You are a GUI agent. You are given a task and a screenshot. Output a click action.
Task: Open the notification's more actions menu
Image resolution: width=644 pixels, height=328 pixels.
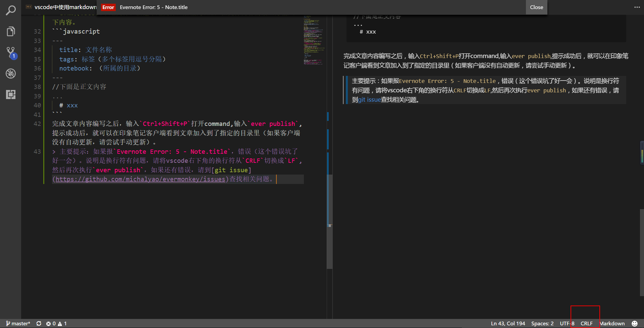click(637, 7)
